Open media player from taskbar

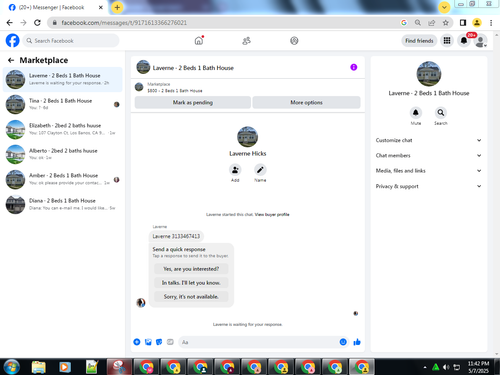[65, 367]
